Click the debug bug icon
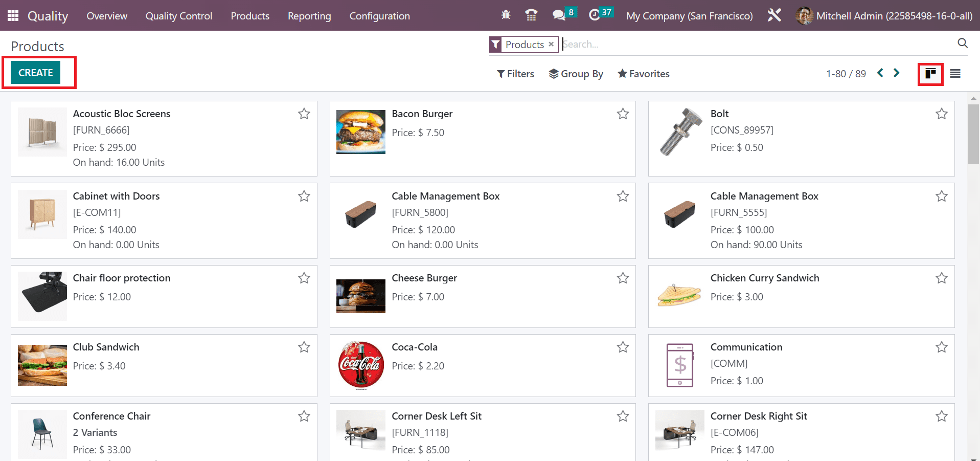The image size is (980, 461). tap(506, 15)
